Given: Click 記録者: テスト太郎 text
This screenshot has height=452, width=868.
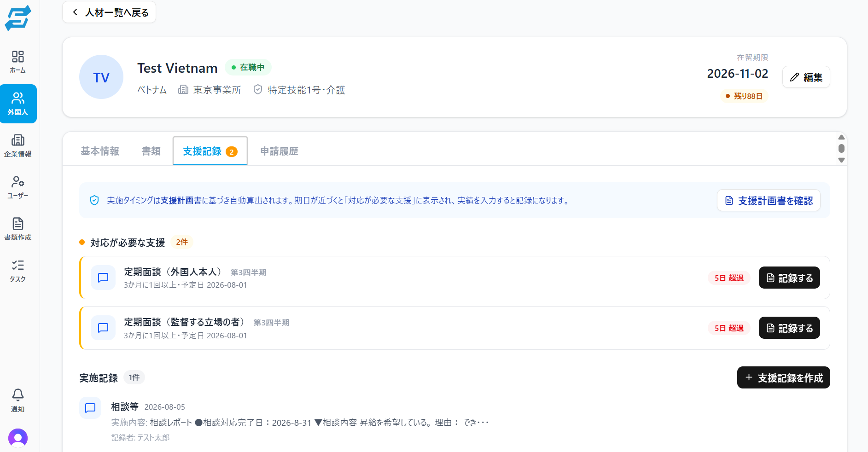Looking at the screenshot, I should point(140,437).
